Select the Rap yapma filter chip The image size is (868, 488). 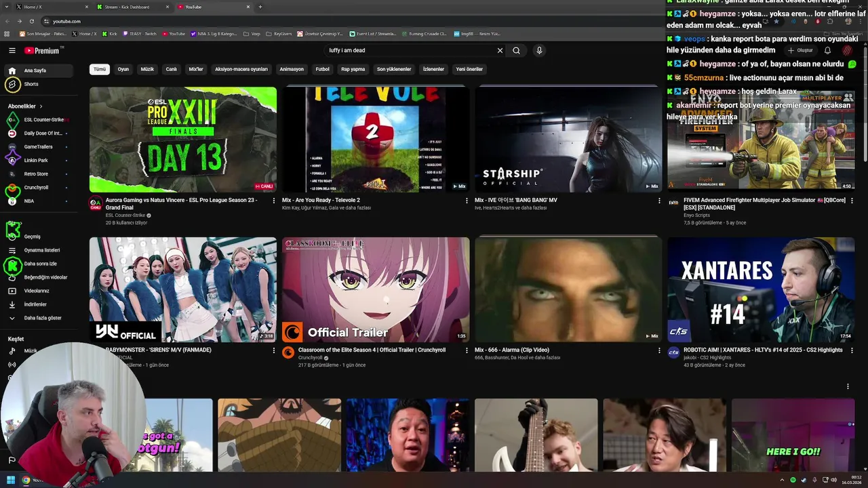(353, 69)
